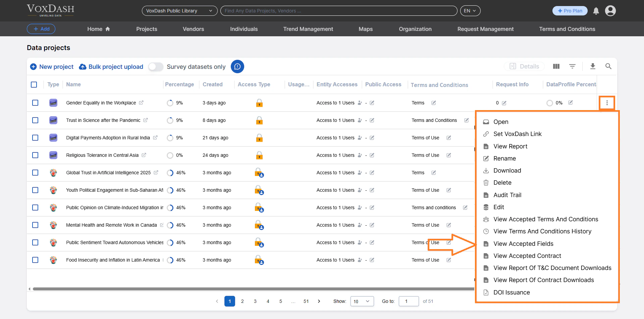Check Religious Tolerance in Central Asia row
This screenshot has width=644, height=319.
pos(35,155)
